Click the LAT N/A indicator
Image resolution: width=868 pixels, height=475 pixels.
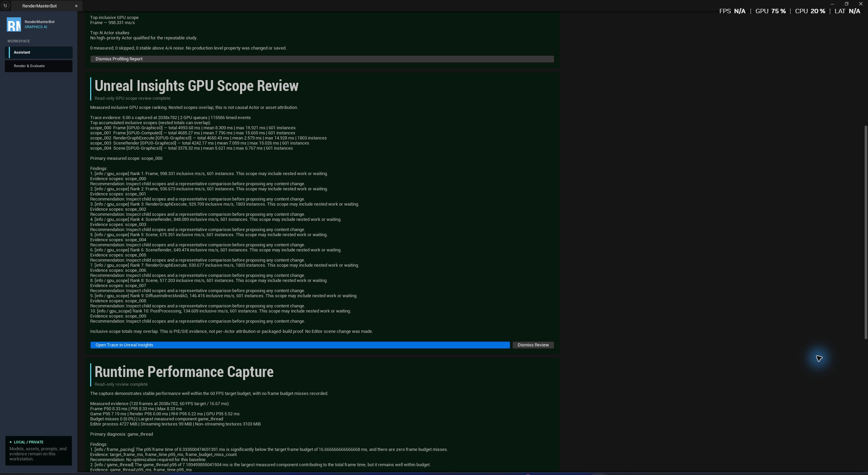pyautogui.click(x=847, y=11)
